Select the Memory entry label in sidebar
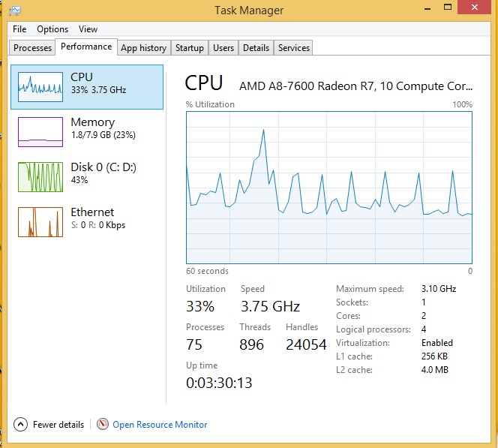 pos(92,122)
